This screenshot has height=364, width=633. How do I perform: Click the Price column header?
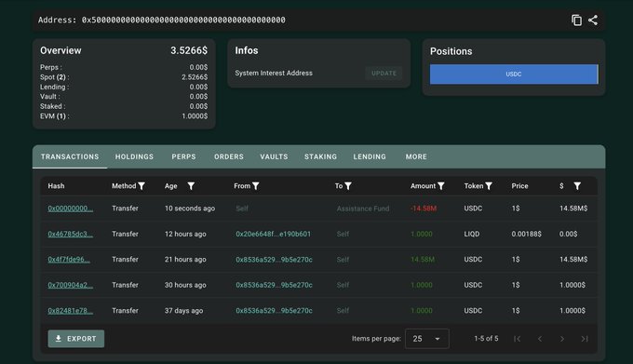519,186
